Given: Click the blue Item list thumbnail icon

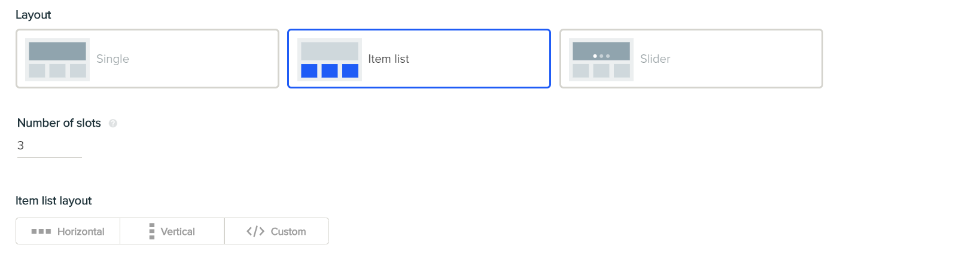Looking at the screenshot, I should tap(330, 59).
